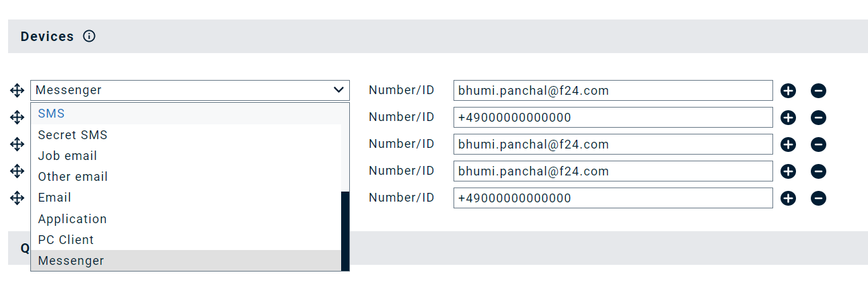Image resolution: width=868 pixels, height=287 pixels.
Task: Click the plus icon on the last device row
Action: [x=788, y=198]
